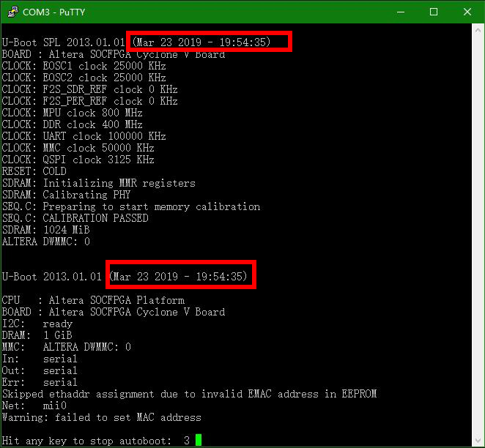
Task: Click the 'UART clock 100000 KHz' line
Action: click(84, 136)
